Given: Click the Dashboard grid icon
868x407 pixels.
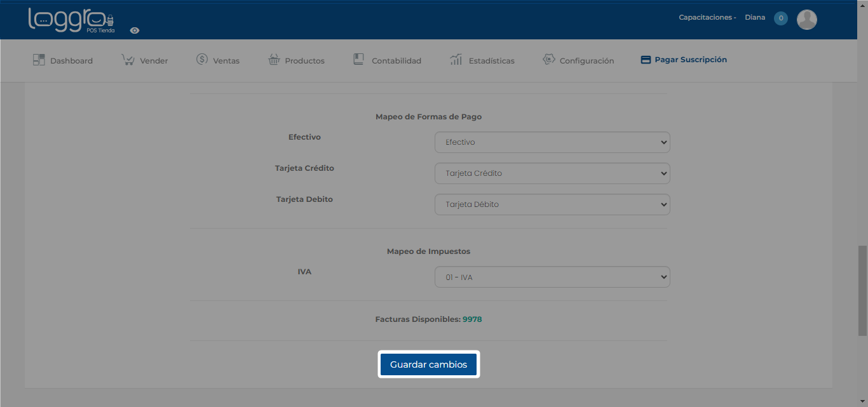Looking at the screenshot, I should [38, 60].
